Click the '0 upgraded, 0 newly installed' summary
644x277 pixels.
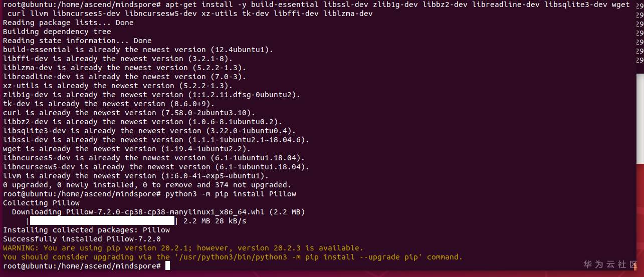[147, 185]
